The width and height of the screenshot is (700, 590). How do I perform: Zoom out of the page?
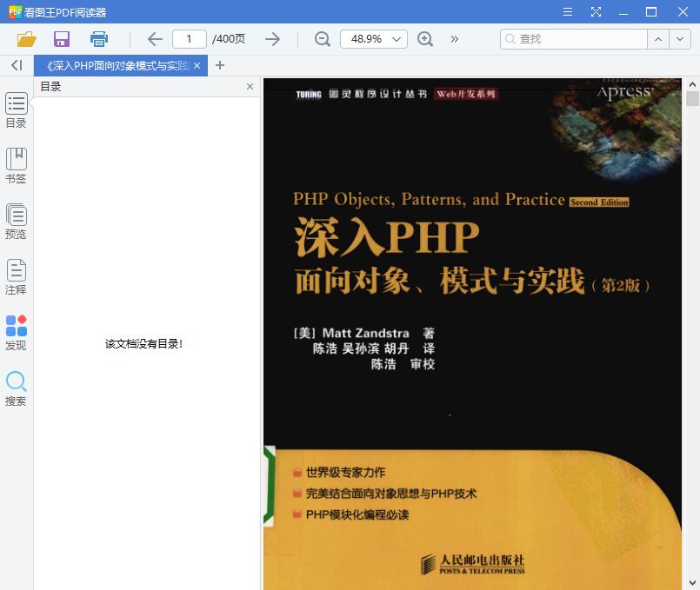tap(322, 39)
